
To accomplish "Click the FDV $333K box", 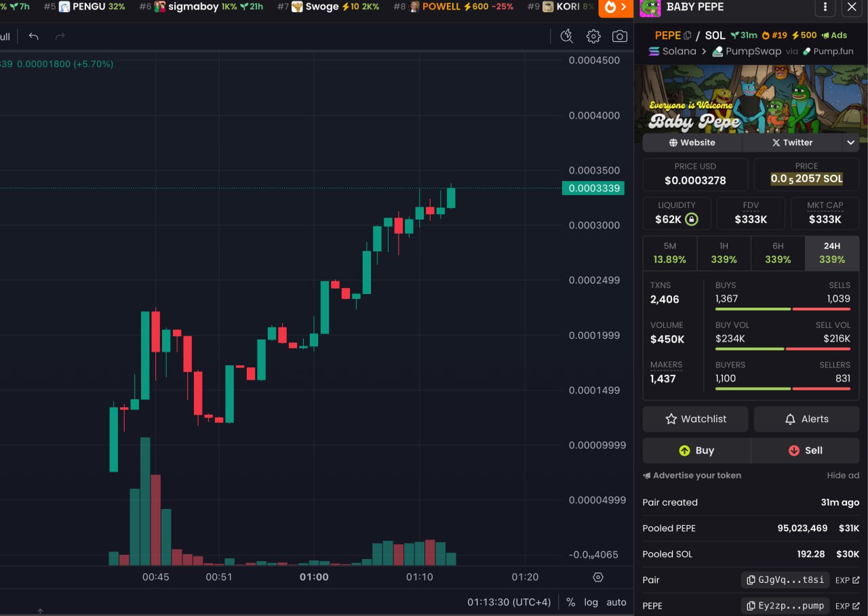I will [x=751, y=213].
